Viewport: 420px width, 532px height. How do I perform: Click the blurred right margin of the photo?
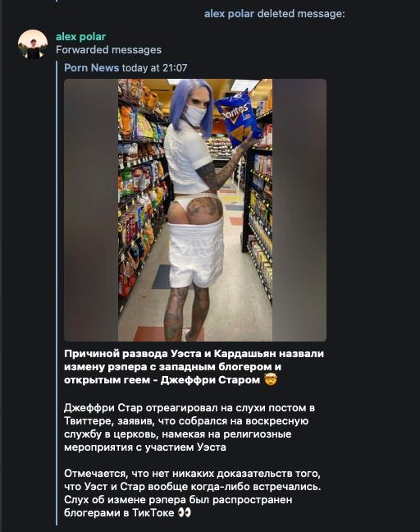pyautogui.click(x=299, y=210)
